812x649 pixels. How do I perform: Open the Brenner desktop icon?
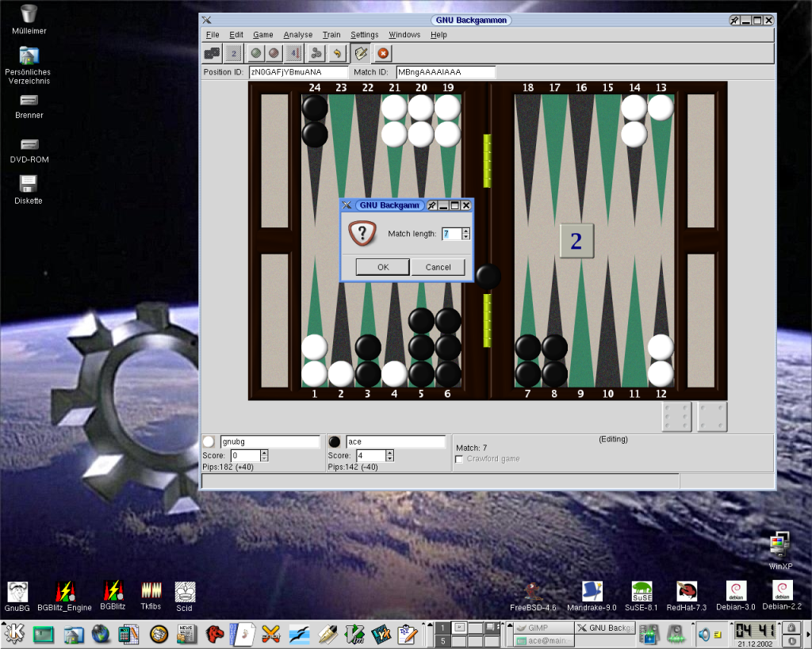point(29,107)
